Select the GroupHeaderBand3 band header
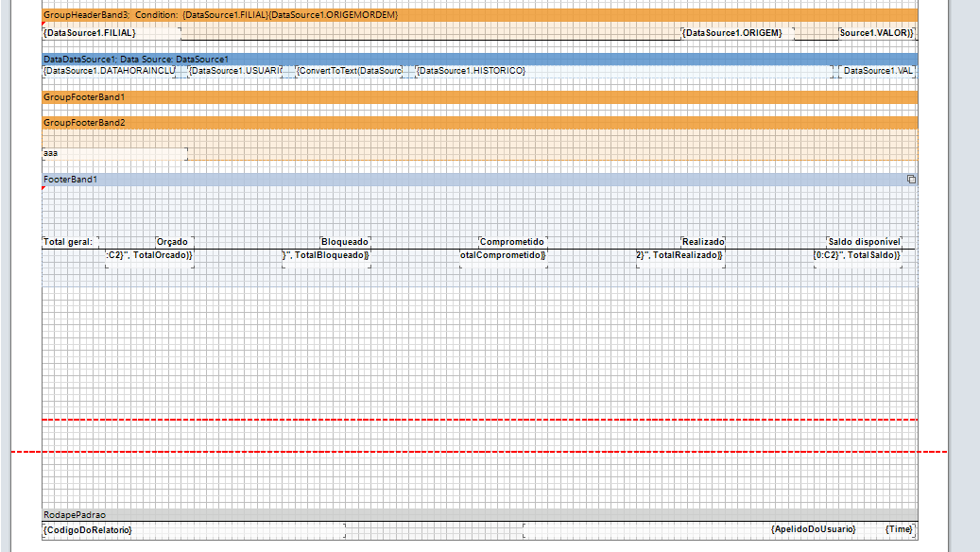Image resolution: width=980 pixels, height=552 pixels. coord(480,15)
